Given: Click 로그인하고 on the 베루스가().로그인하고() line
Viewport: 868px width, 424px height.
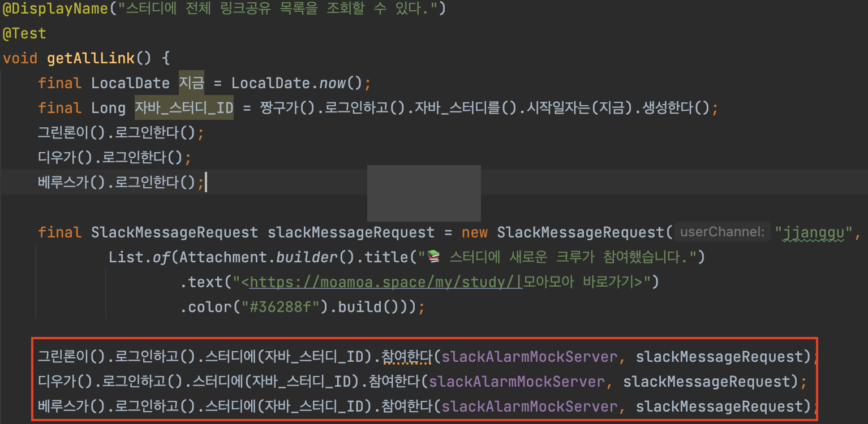Looking at the screenshot, I should (148, 406).
